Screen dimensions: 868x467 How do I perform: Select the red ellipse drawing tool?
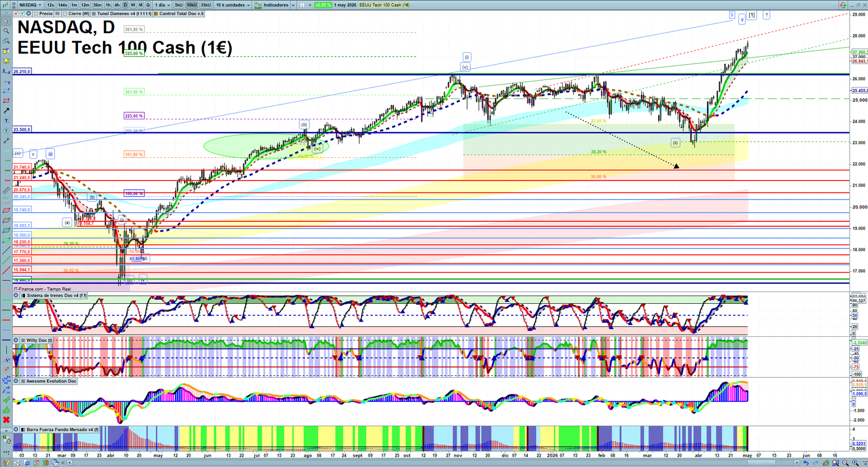(x=6, y=210)
